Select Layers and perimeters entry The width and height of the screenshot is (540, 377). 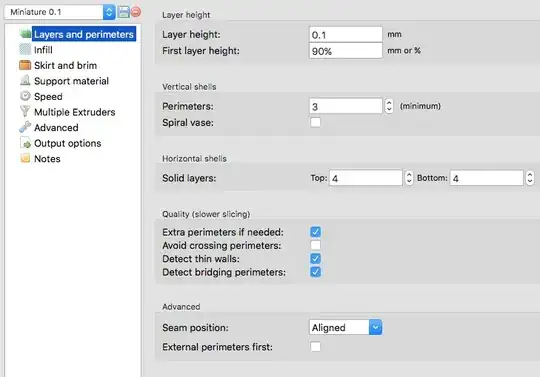pos(84,34)
